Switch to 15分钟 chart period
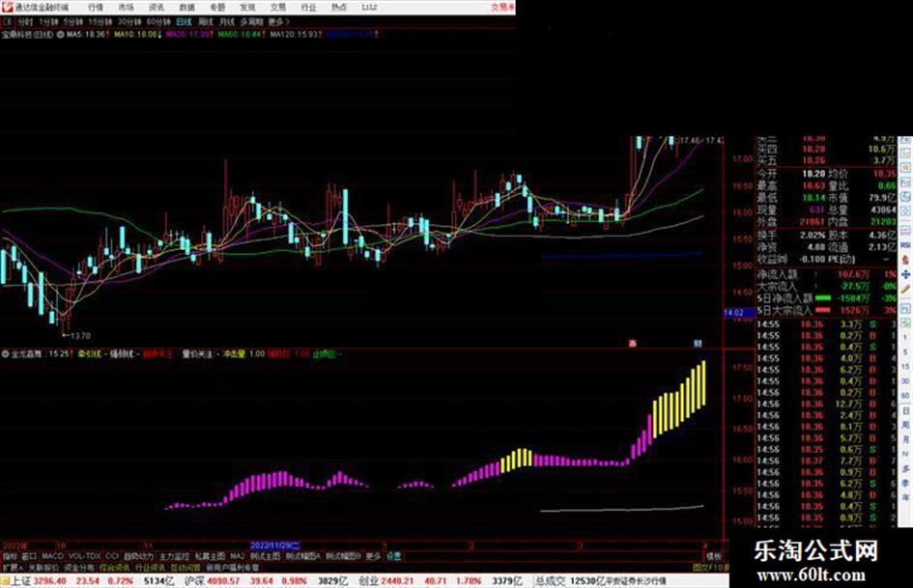The width and height of the screenshot is (913, 588). click(x=100, y=22)
